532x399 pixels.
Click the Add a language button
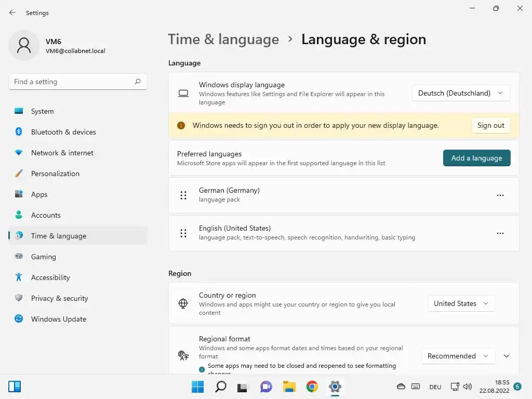click(x=477, y=158)
